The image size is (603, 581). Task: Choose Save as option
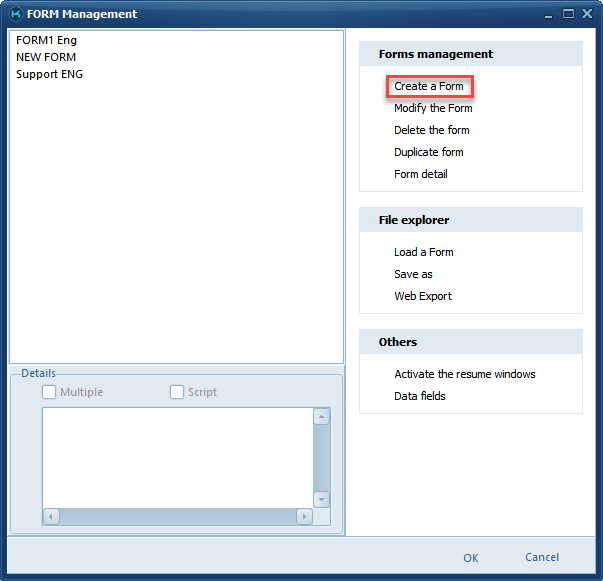413,274
